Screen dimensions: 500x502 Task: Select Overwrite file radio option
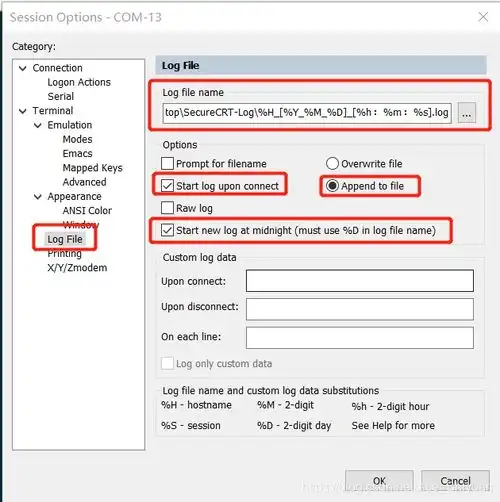point(332,164)
